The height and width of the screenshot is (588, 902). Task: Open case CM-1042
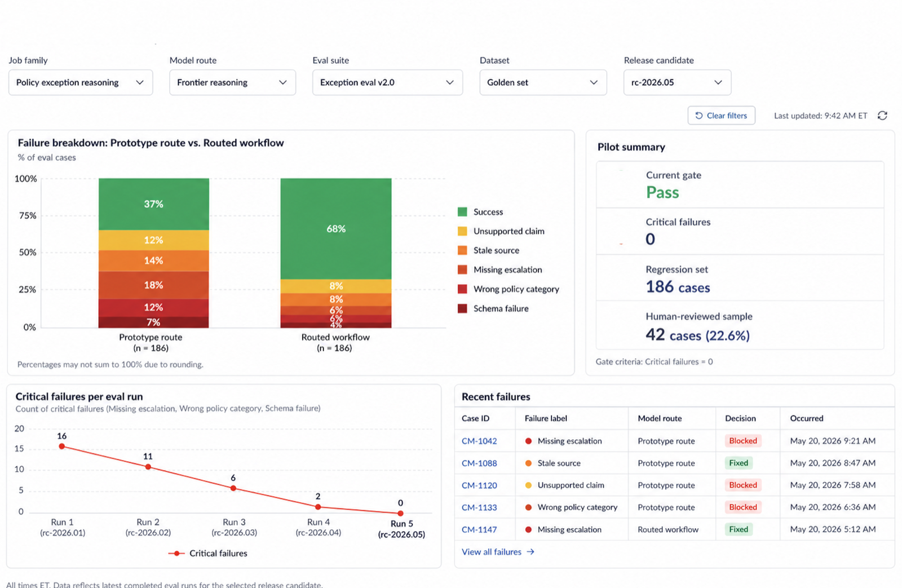coord(479,441)
